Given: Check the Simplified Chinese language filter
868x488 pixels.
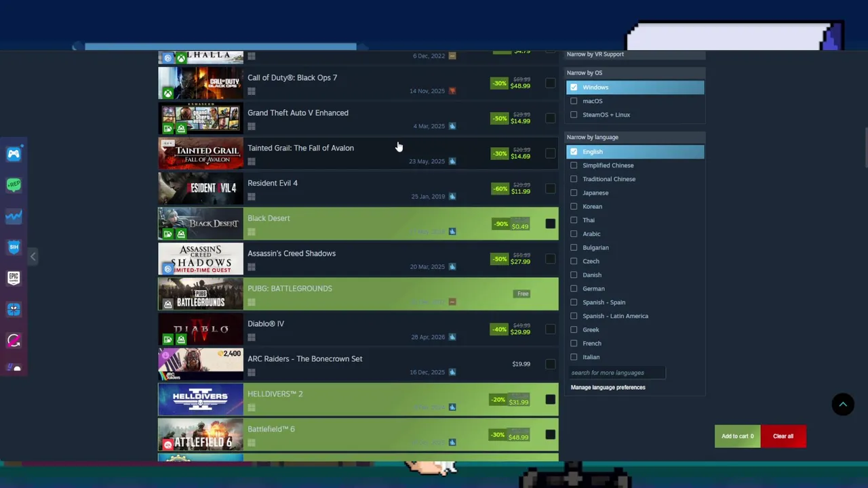Looking at the screenshot, I should coord(574,165).
